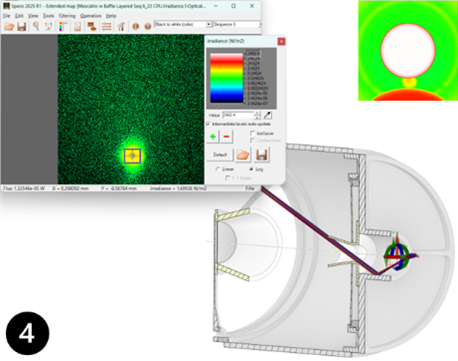This screenshot has width=458, height=361.
Task: Toggle the 1:1 Scale checkbox
Action: 228,178
